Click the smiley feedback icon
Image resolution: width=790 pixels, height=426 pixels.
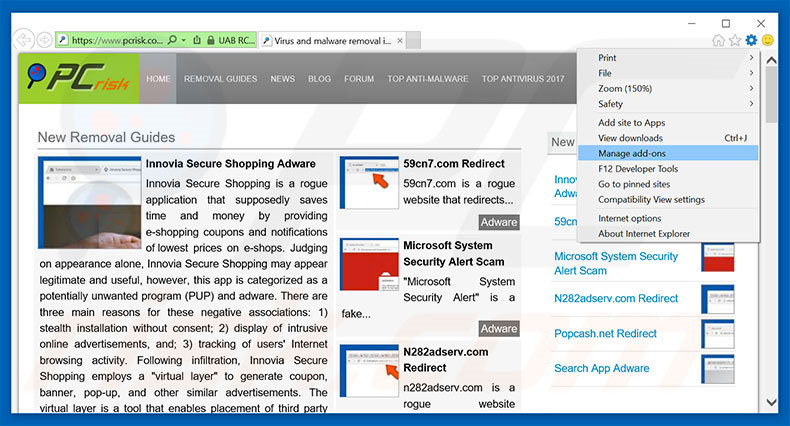click(768, 40)
